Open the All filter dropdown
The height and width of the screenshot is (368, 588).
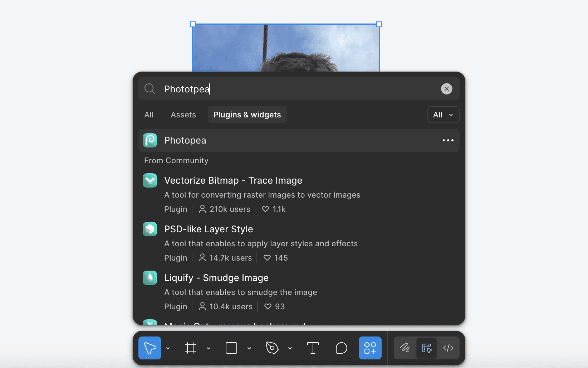[444, 115]
